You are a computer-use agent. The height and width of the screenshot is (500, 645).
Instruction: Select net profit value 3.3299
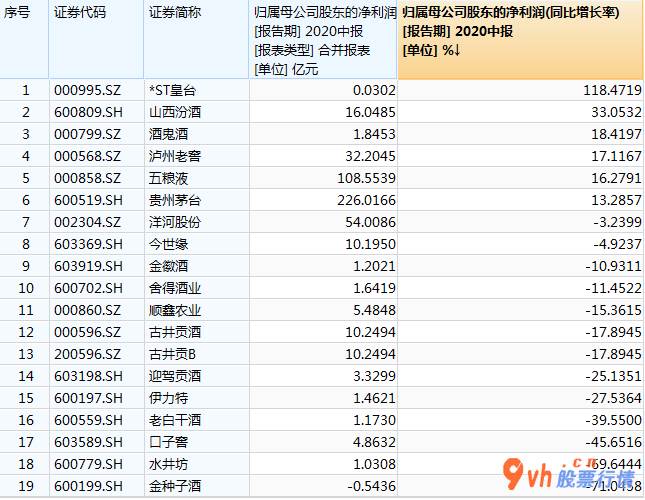[374, 377]
